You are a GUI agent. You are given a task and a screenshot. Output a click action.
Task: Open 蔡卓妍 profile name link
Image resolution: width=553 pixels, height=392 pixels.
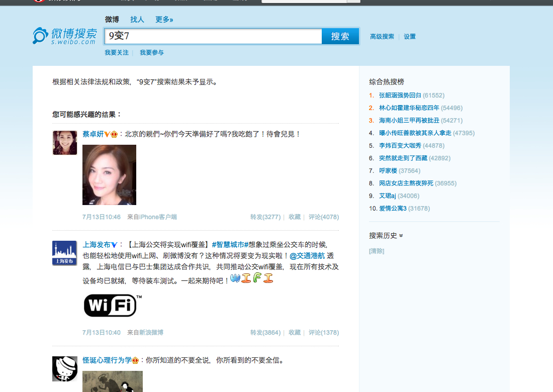93,134
